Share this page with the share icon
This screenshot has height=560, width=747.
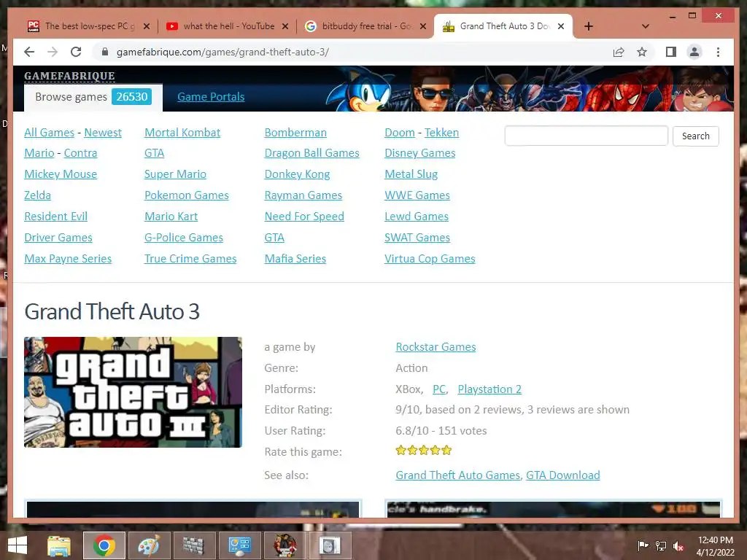click(x=619, y=52)
